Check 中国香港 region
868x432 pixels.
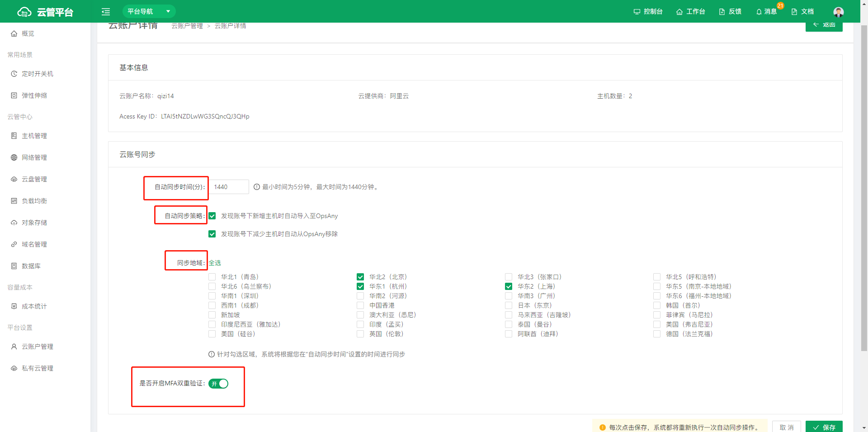click(x=360, y=305)
